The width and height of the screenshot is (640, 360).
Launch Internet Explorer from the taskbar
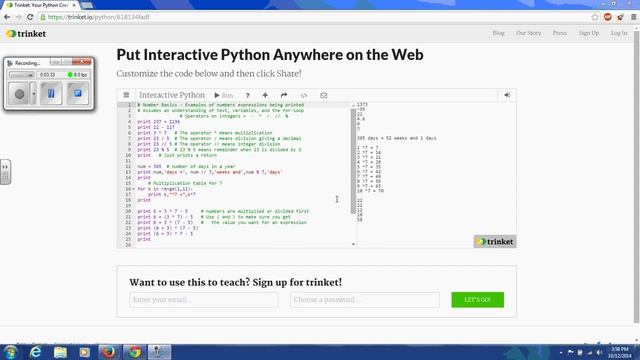pos(36,352)
